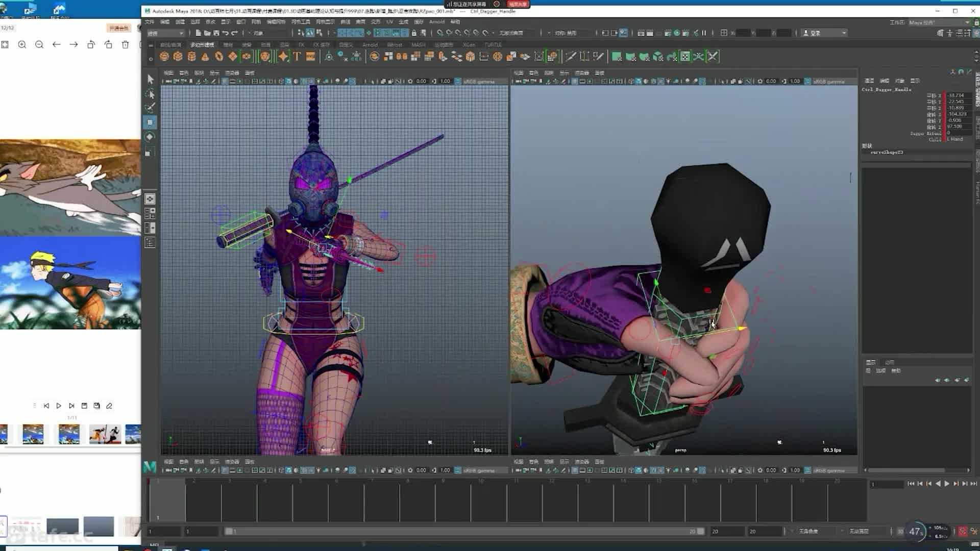
Task: Toggle pause Viewport 2.0 display update
Action: point(704,33)
